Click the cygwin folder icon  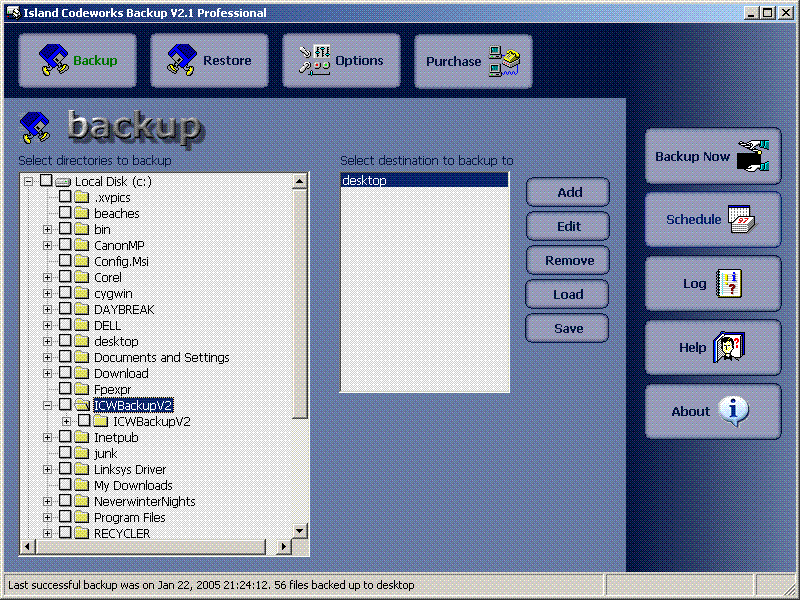(x=82, y=293)
